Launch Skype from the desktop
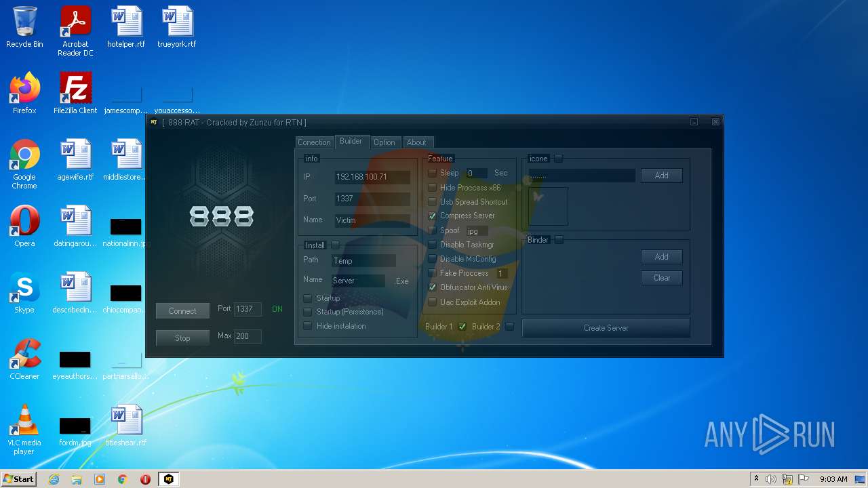The height and width of the screenshot is (488, 868). [24, 293]
